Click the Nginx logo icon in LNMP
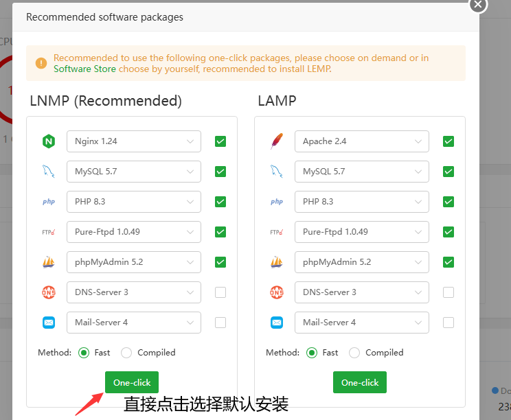511x420 pixels. tap(49, 141)
